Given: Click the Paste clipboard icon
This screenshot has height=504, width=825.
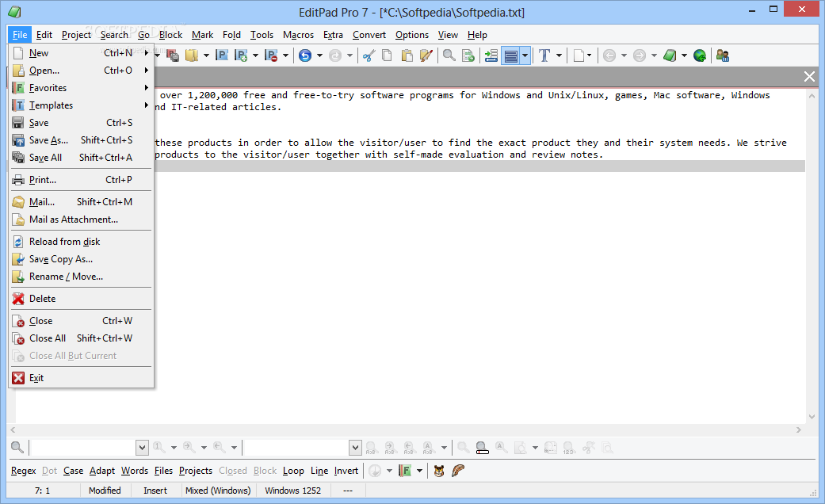Looking at the screenshot, I should [407, 55].
